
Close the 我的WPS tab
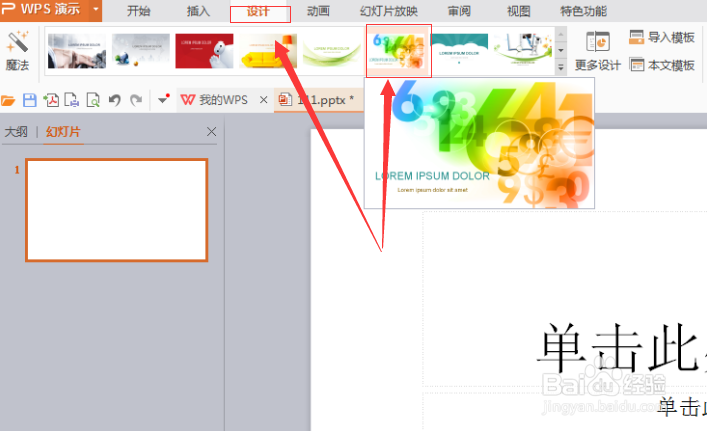click(264, 100)
